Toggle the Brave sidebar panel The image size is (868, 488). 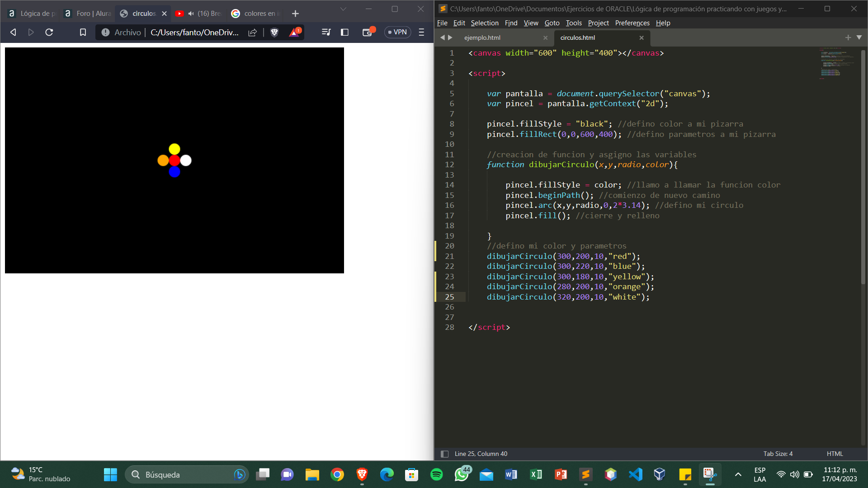(x=344, y=32)
